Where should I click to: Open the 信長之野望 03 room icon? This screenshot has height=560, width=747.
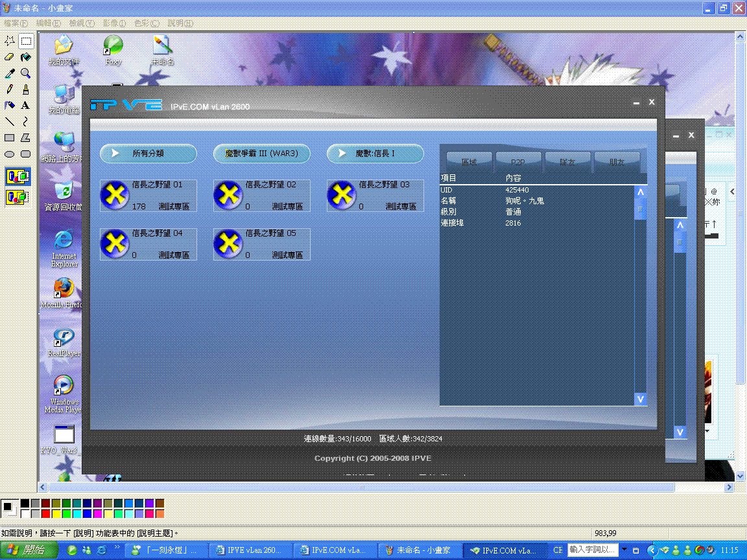342,195
